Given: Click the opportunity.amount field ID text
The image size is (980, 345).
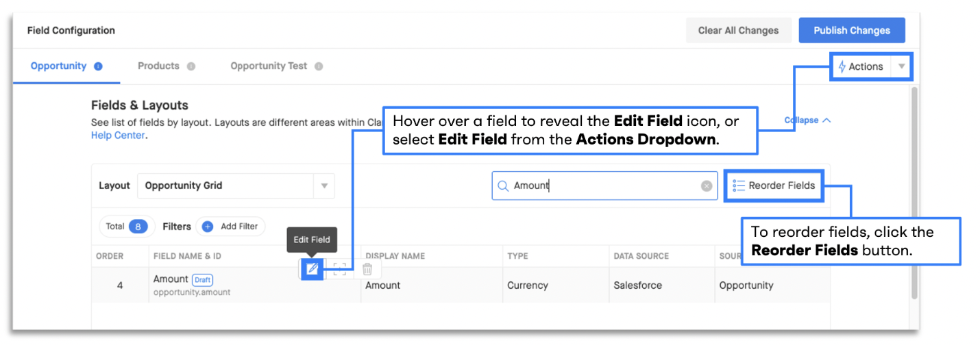Looking at the screenshot, I should tap(192, 292).
